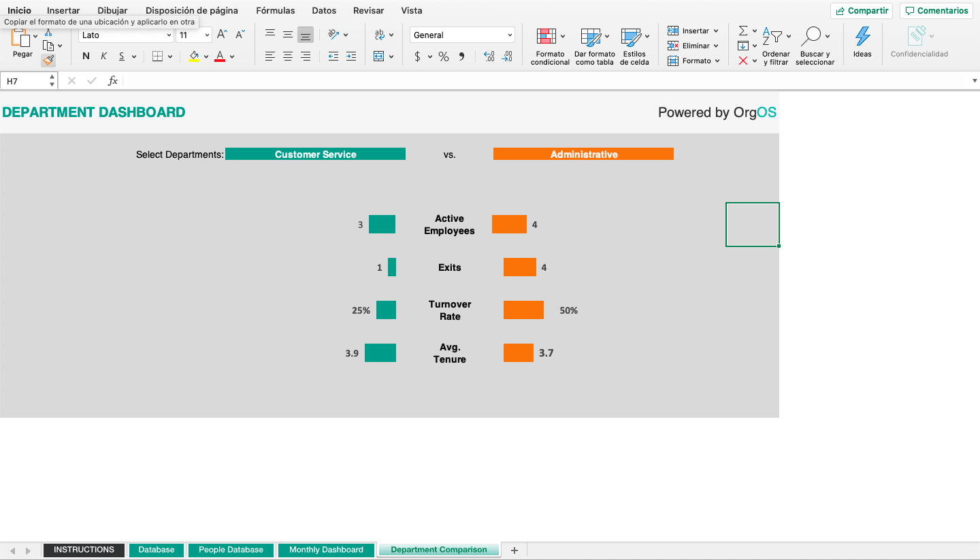Image resolution: width=980 pixels, height=560 pixels.
Task: Open the Insertar ribbon tab
Action: [x=63, y=10]
